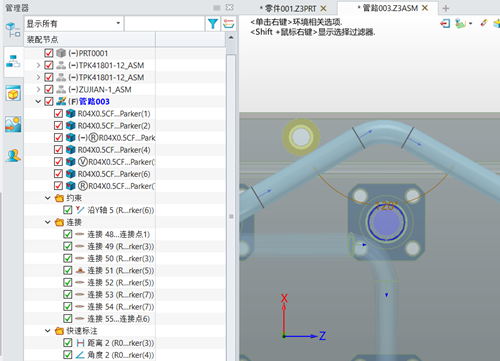Click the filter funnel icon in manager
This screenshot has height=361, width=500.
point(213,24)
